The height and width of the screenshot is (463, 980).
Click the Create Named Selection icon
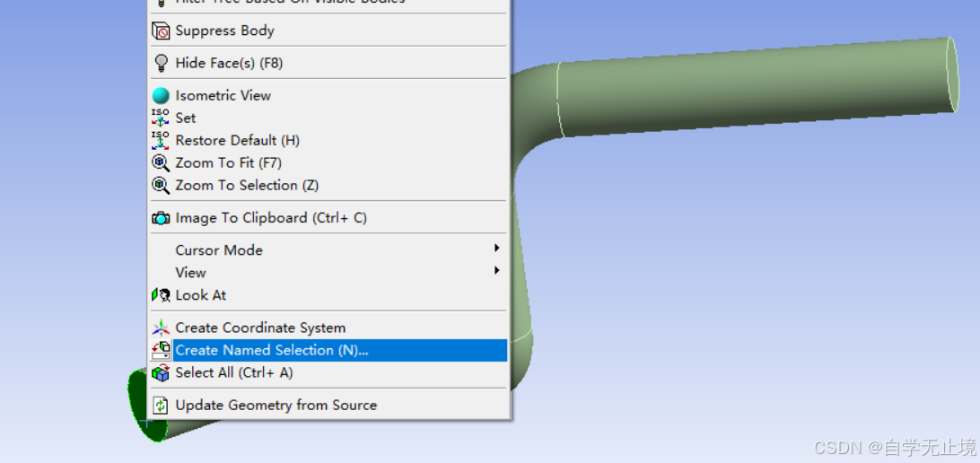tap(161, 350)
